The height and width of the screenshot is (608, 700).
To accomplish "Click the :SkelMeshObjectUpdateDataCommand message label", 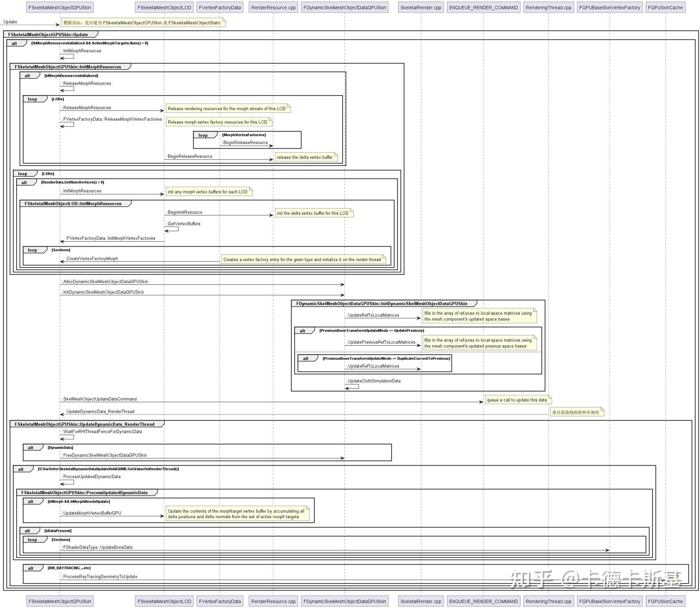I will 100,399.
